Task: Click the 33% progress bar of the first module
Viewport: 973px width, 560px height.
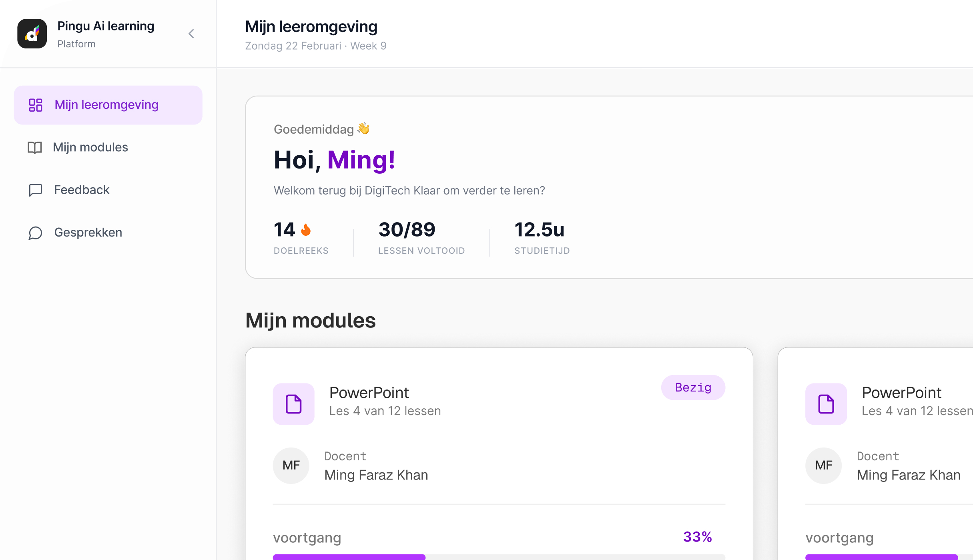Action: click(x=499, y=557)
